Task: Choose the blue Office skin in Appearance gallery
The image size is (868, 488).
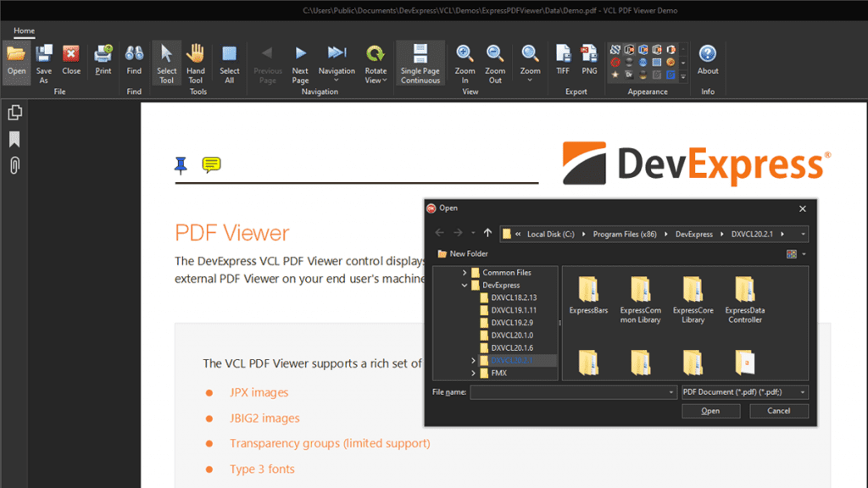Action: point(643,49)
